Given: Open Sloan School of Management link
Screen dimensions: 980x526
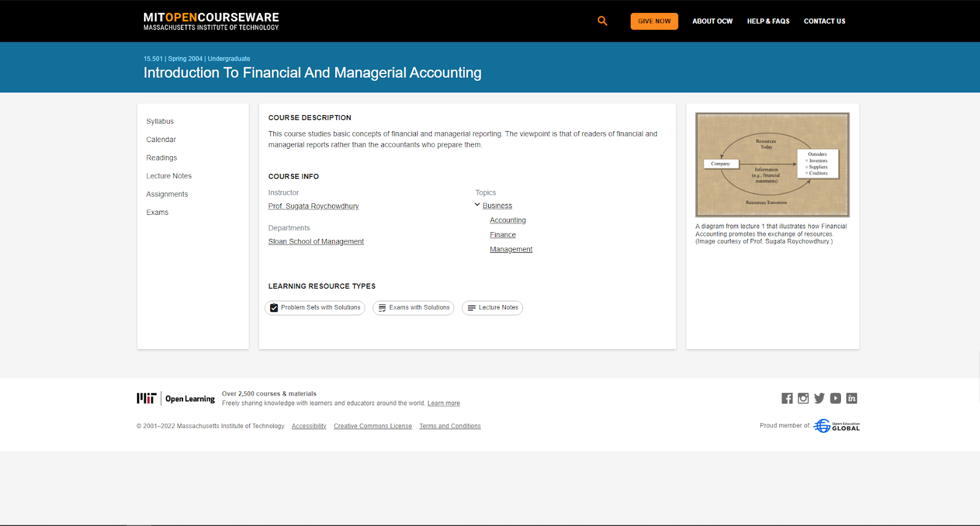Looking at the screenshot, I should point(316,242).
